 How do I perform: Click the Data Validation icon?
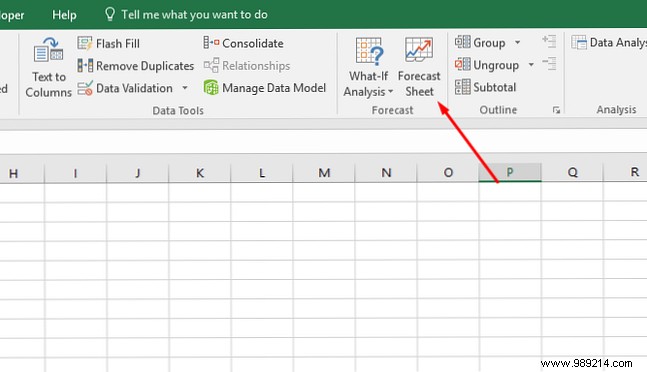(85, 88)
